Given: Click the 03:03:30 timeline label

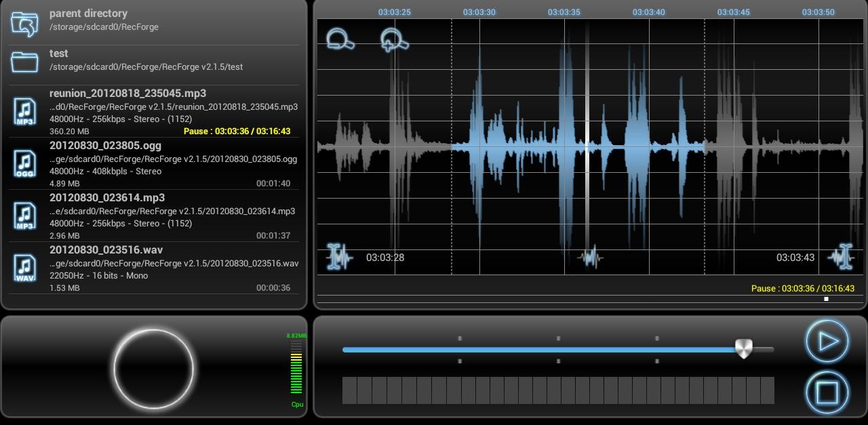Looking at the screenshot, I should (x=479, y=12).
